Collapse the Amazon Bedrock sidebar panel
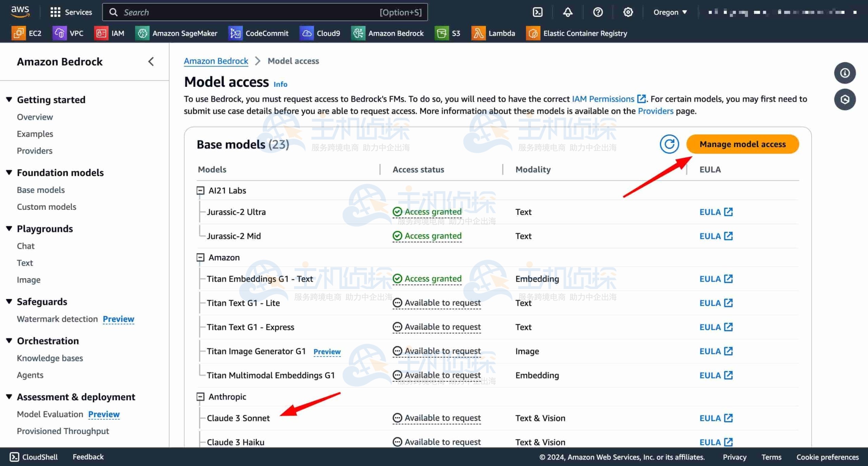The height and width of the screenshot is (466, 868). tap(151, 62)
